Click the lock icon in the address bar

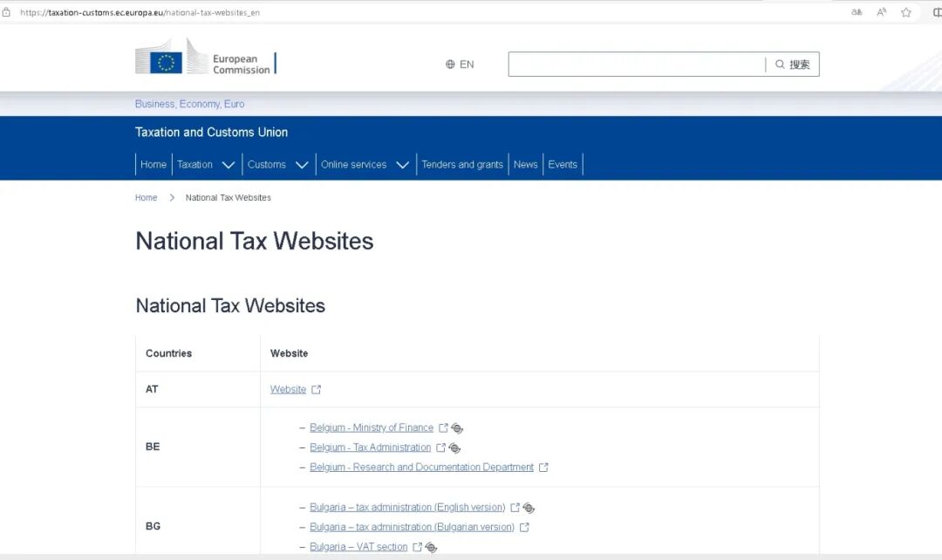(7, 12)
